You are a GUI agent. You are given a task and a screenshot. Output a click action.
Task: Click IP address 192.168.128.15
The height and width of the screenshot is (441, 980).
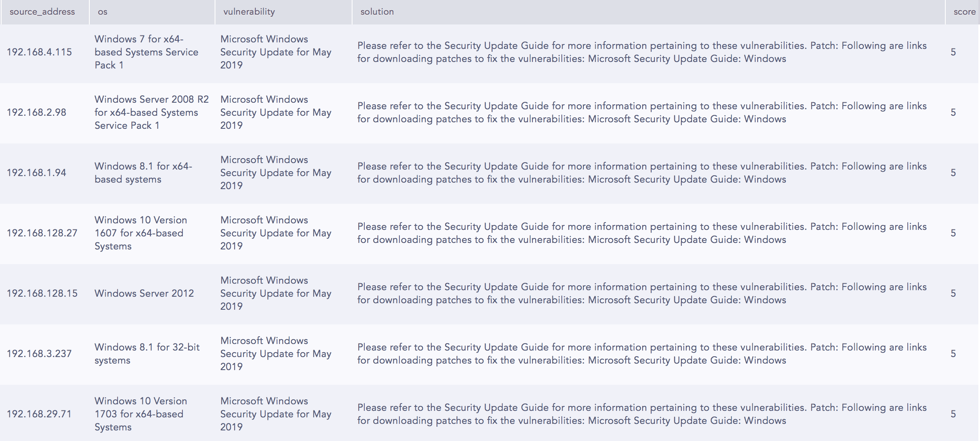coord(42,293)
